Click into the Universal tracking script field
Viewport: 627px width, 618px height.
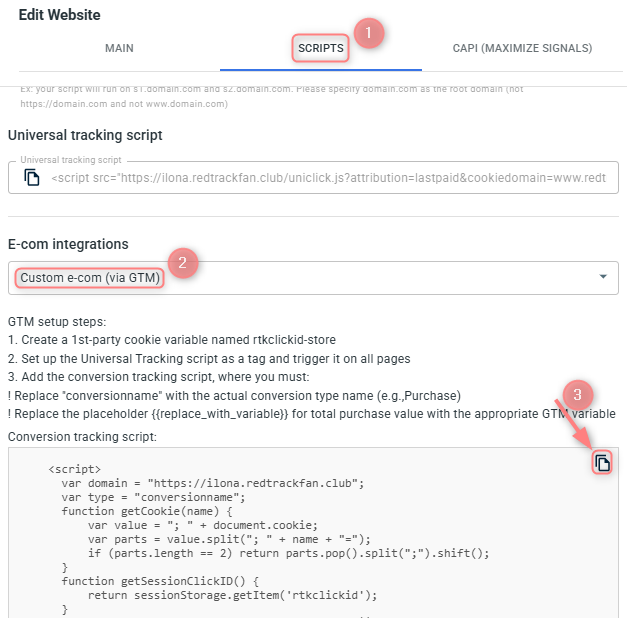coord(313,178)
